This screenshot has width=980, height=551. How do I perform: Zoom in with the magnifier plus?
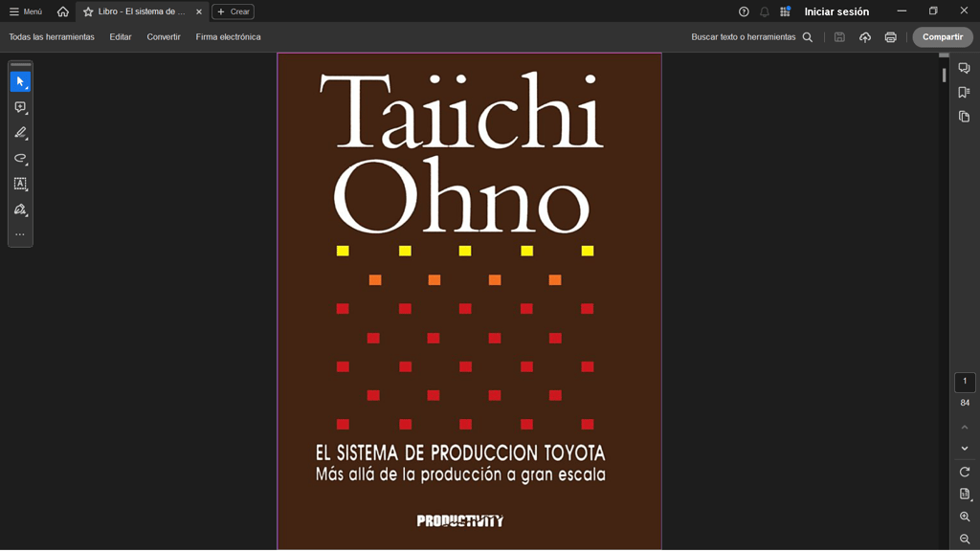(965, 517)
